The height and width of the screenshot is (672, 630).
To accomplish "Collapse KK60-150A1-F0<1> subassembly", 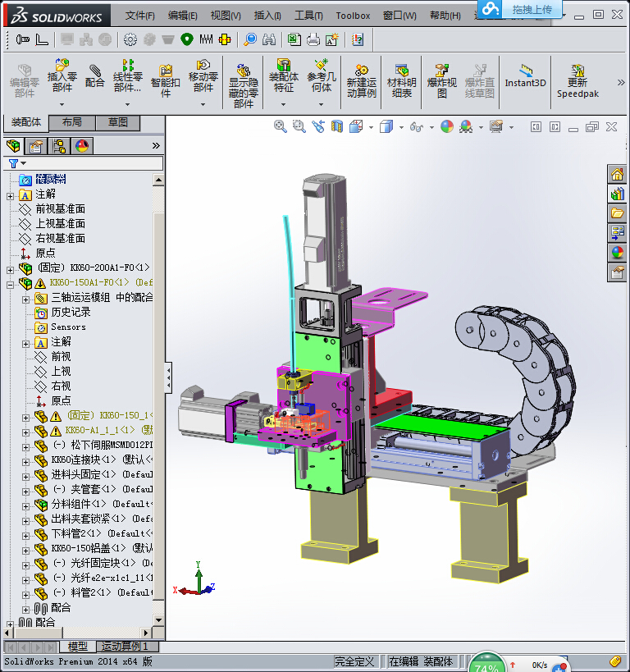I will click(11, 285).
